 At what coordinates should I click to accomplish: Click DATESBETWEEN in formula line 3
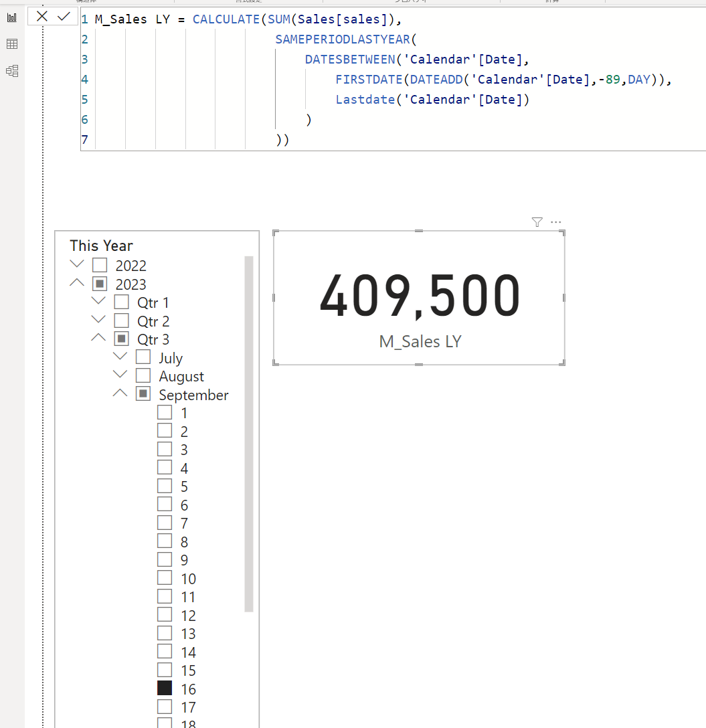[350, 60]
